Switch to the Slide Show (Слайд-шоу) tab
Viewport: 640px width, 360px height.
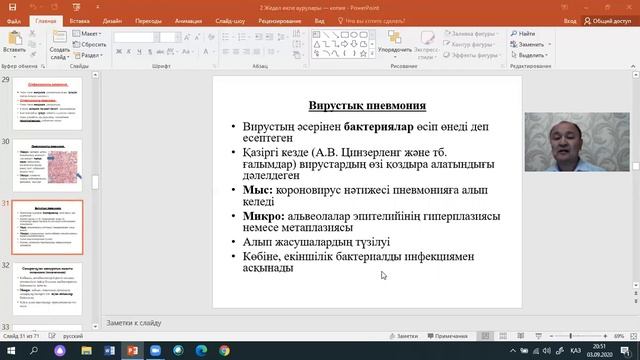(230, 21)
